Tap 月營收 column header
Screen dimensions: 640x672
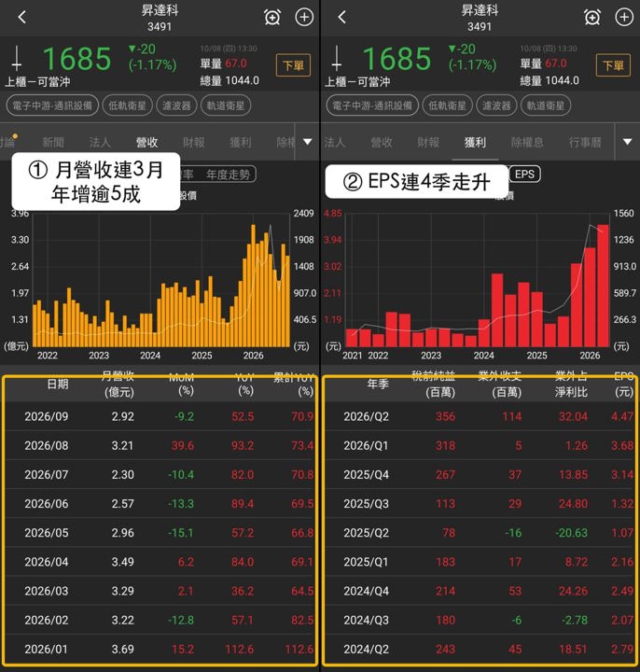(x=118, y=384)
